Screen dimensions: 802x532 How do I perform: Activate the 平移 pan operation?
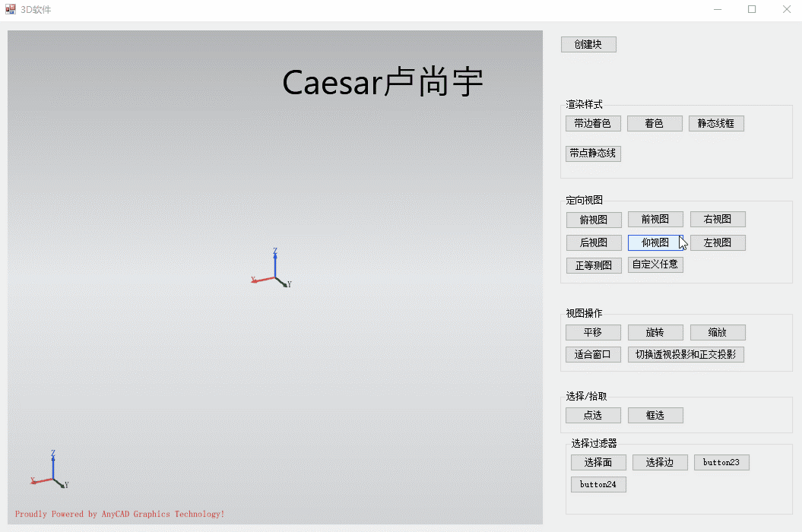[593, 333]
